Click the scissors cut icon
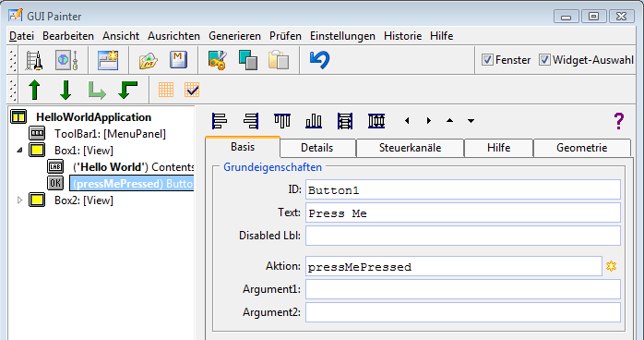 point(217,60)
